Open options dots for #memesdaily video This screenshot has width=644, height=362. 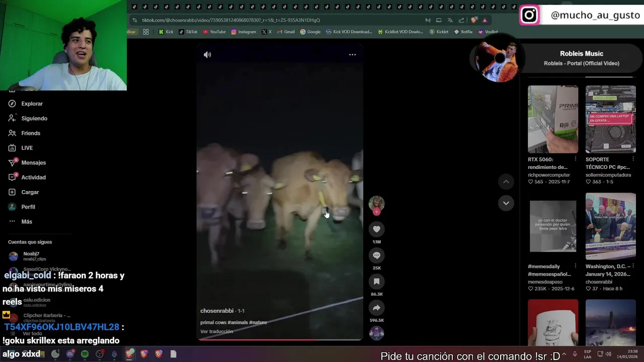coord(576,266)
